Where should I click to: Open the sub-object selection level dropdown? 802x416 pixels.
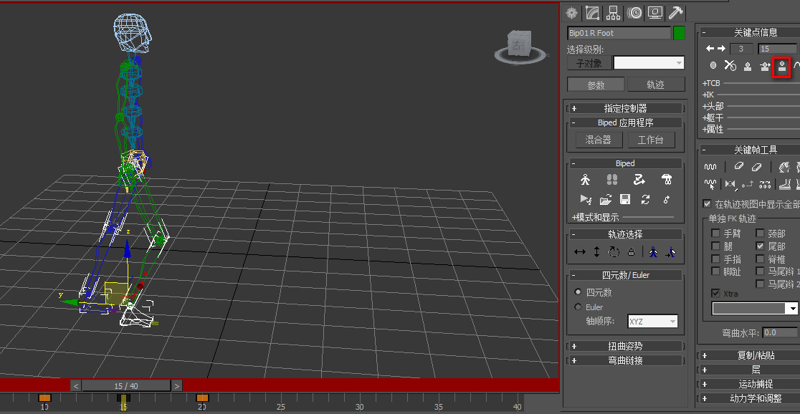coord(649,63)
